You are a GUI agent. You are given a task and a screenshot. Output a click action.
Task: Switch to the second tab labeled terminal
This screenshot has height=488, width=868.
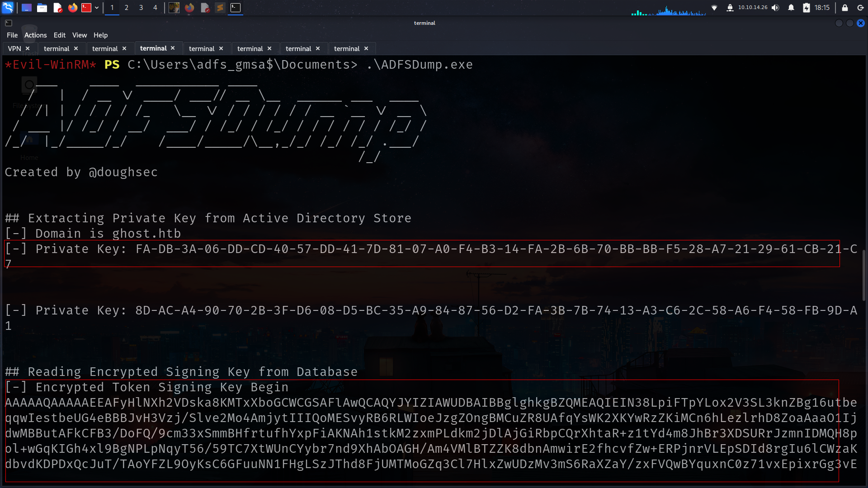(x=57, y=48)
